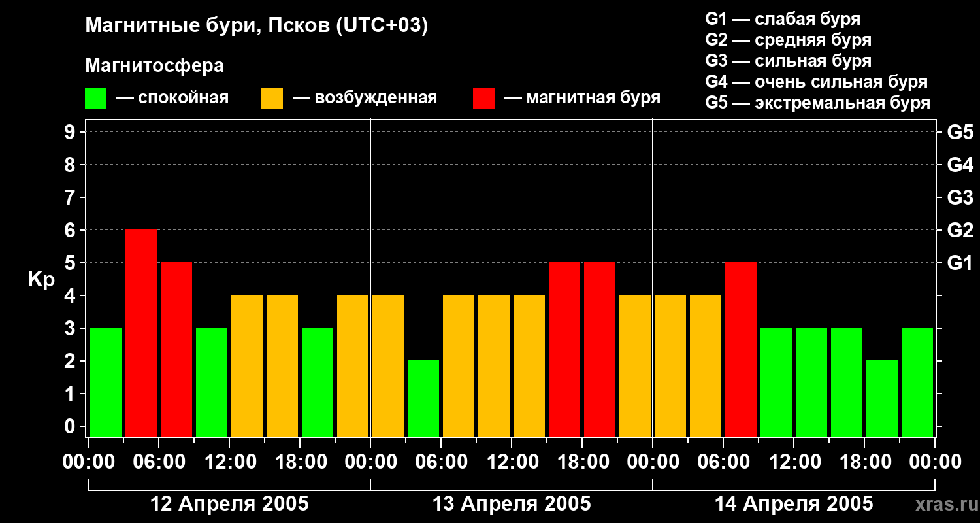The width and height of the screenshot is (980, 523).
Task: Select the green Kp 2 bar on 14 April
Action: [882, 398]
